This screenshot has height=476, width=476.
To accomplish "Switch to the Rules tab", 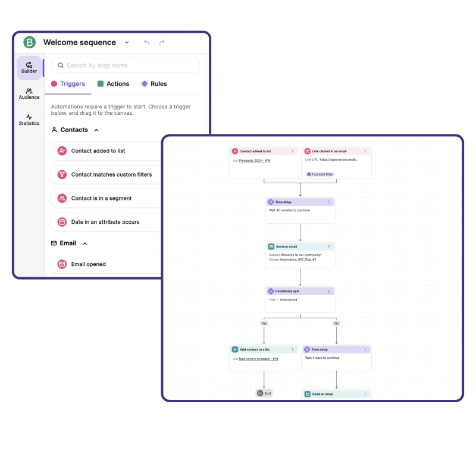I will point(154,84).
